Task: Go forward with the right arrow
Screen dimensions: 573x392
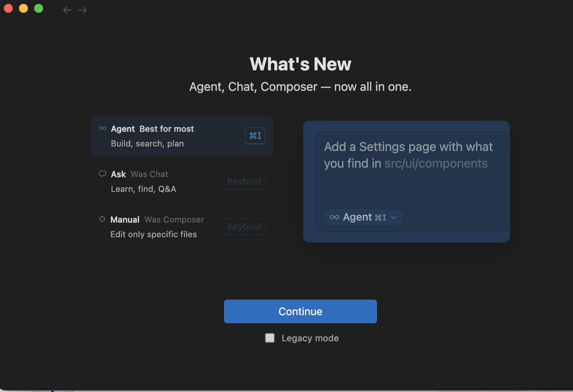Action: (83, 10)
